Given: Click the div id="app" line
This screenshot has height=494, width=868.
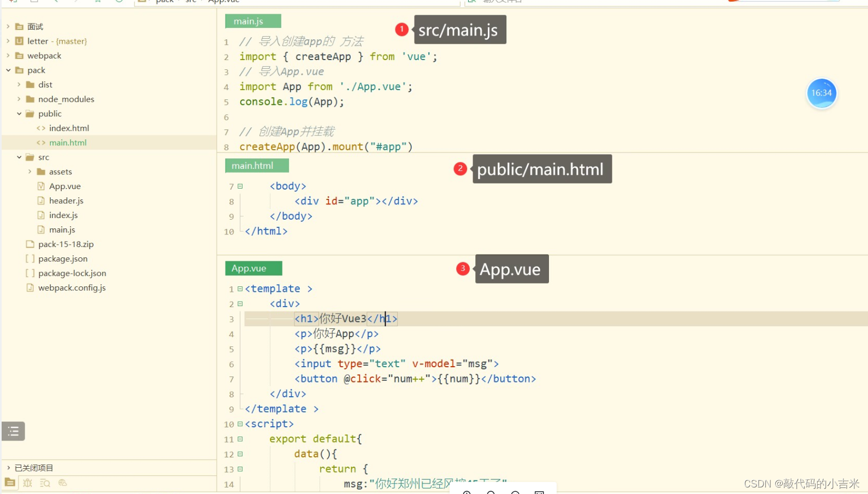Looking at the screenshot, I should coord(356,201).
